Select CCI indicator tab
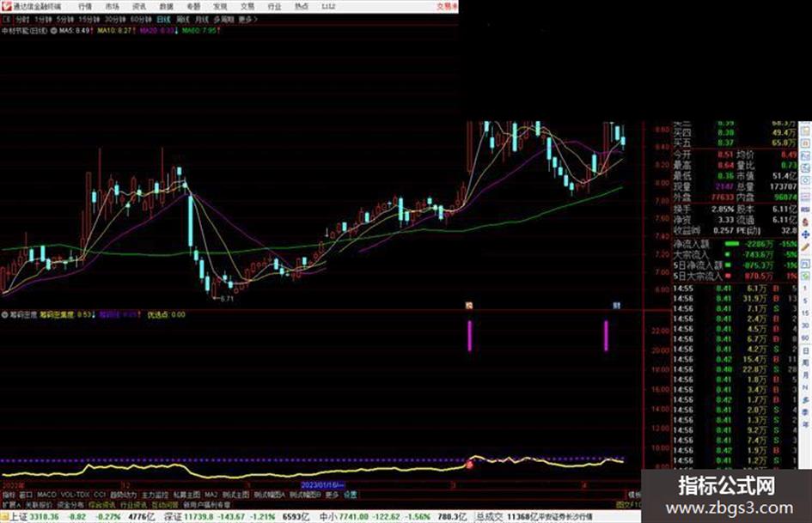The height and width of the screenshot is (523, 812). pyautogui.click(x=100, y=495)
